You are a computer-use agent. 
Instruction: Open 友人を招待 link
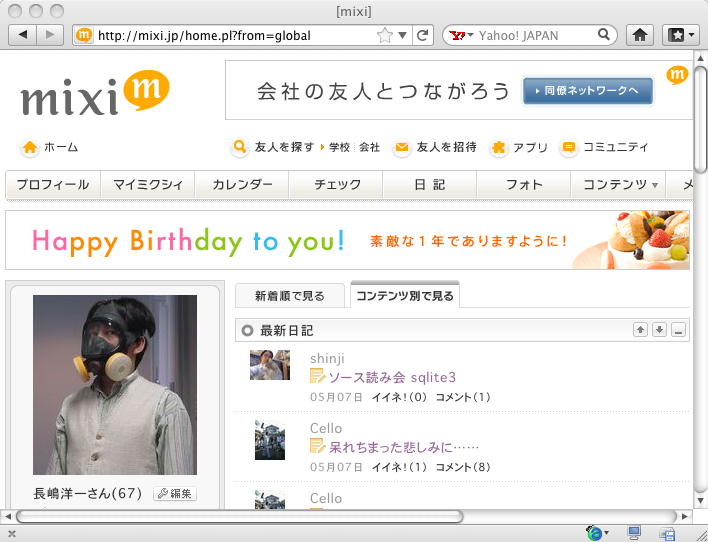point(446,147)
